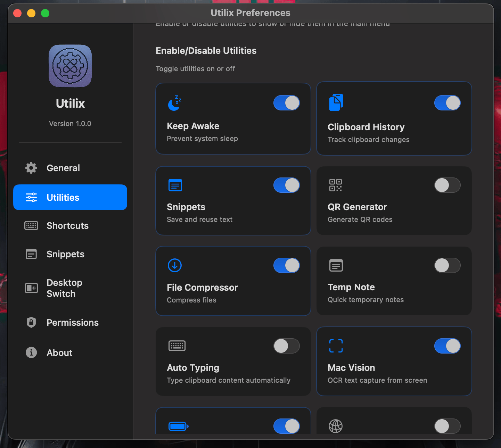Screen dimensions: 501x448
Task: Click the Temp Note icon
Action: point(336,266)
